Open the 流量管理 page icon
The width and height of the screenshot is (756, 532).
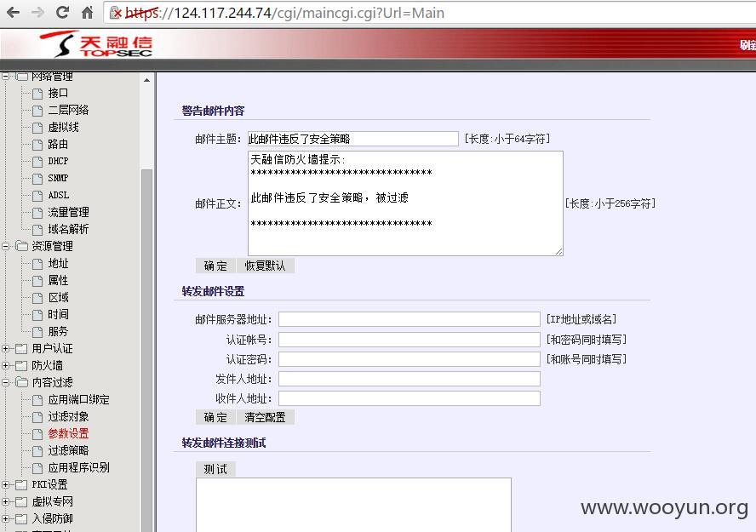(37, 213)
